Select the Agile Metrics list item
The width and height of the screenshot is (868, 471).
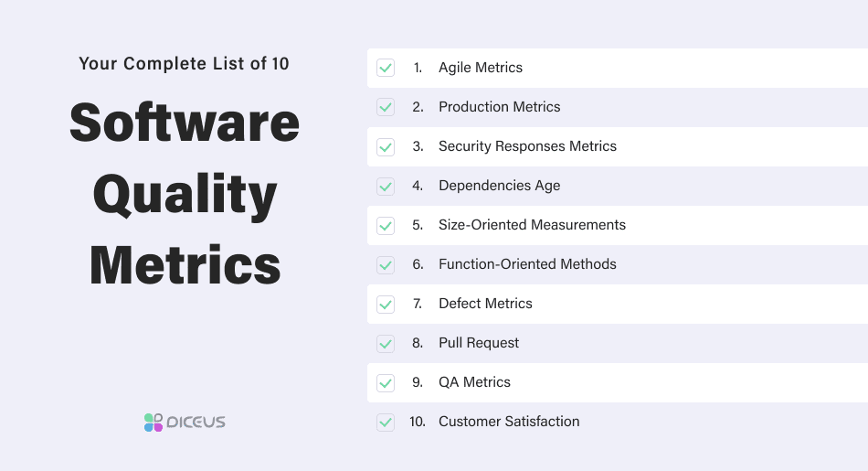point(618,68)
